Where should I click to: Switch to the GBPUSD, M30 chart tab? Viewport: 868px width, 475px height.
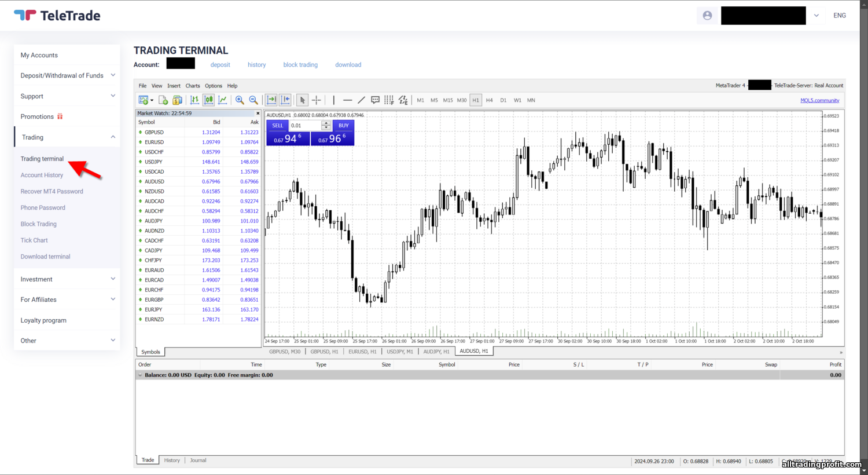(285, 352)
